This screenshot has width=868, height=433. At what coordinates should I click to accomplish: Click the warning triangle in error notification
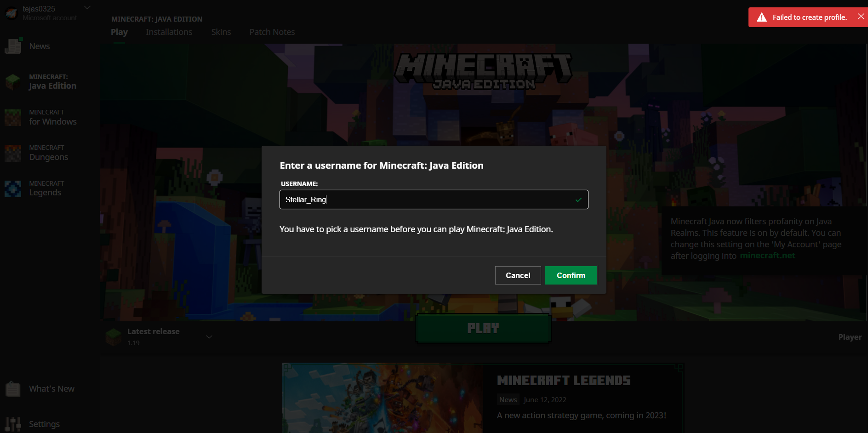762,17
